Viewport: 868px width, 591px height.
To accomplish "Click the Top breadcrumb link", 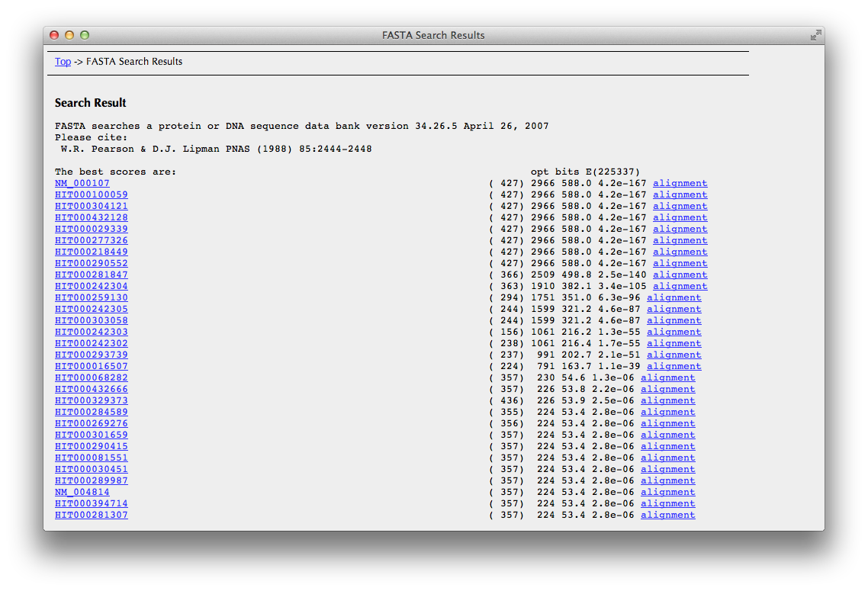I will (63, 62).
